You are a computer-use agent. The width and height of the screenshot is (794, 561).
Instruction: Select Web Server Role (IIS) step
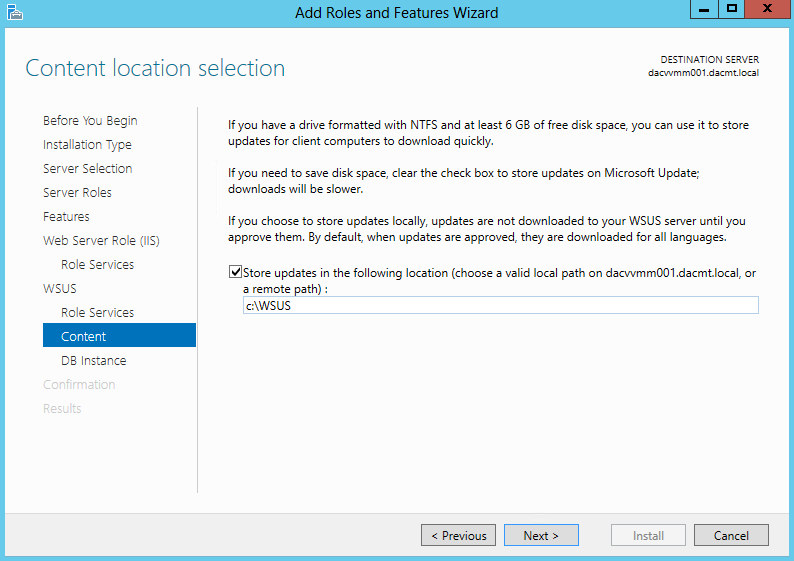[x=101, y=241]
